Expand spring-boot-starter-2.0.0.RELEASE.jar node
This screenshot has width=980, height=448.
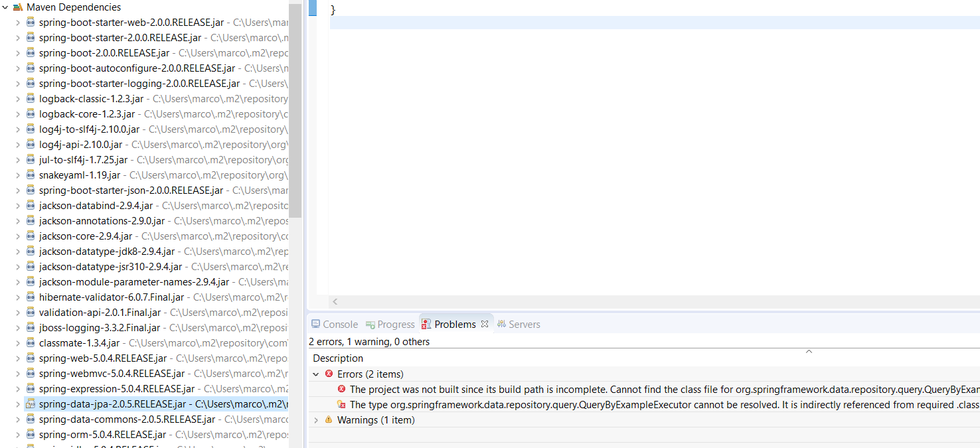[x=18, y=37]
